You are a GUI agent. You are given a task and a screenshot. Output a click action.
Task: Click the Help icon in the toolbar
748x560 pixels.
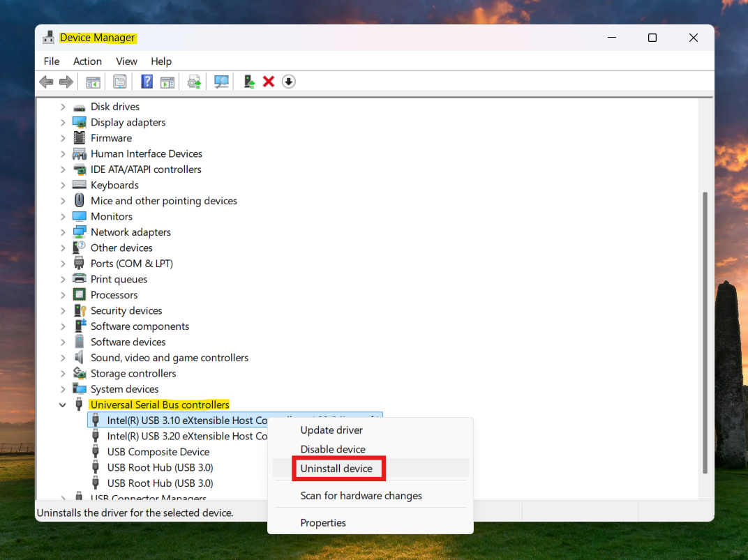tap(147, 82)
